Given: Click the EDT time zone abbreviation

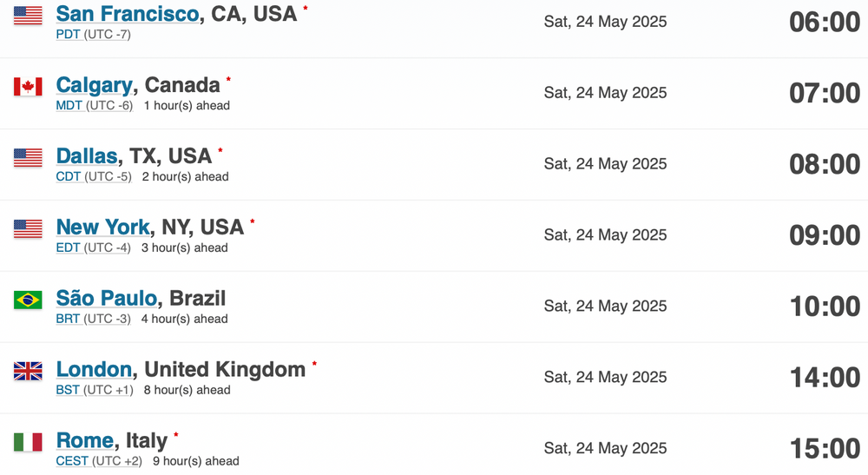Looking at the screenshot, I should [68, 247].
